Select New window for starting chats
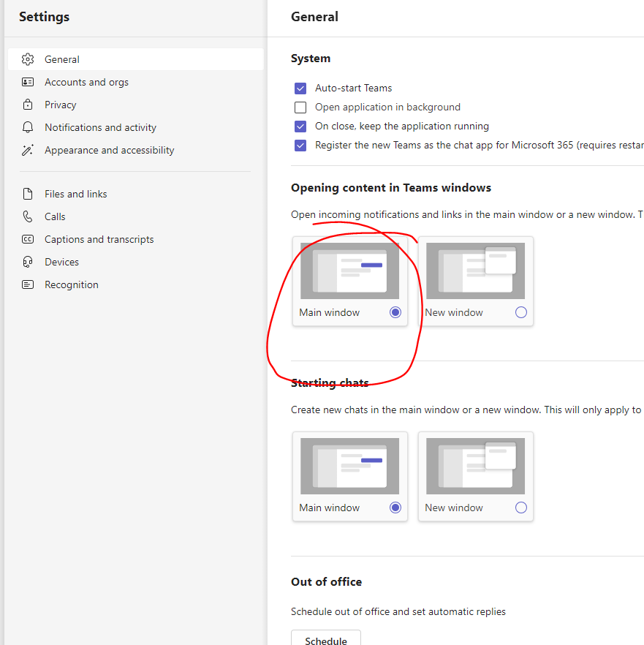 (x=521, y=508)
